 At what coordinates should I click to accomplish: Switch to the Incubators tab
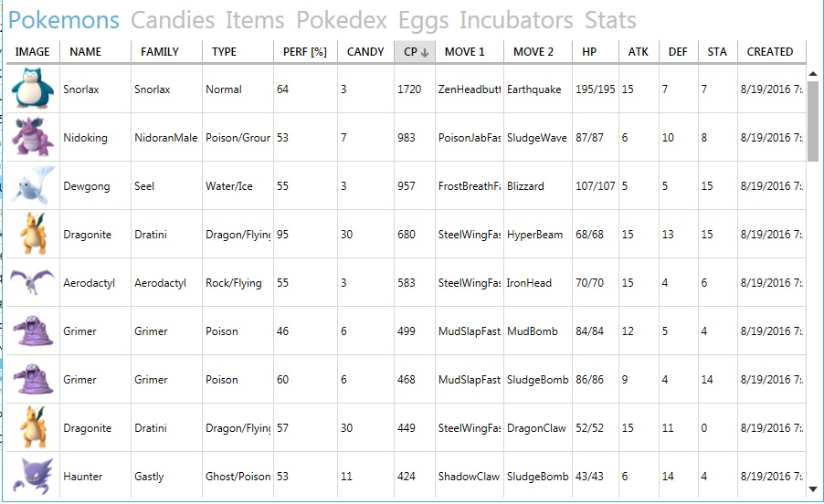pyautogui.click(x=516, y=20)
